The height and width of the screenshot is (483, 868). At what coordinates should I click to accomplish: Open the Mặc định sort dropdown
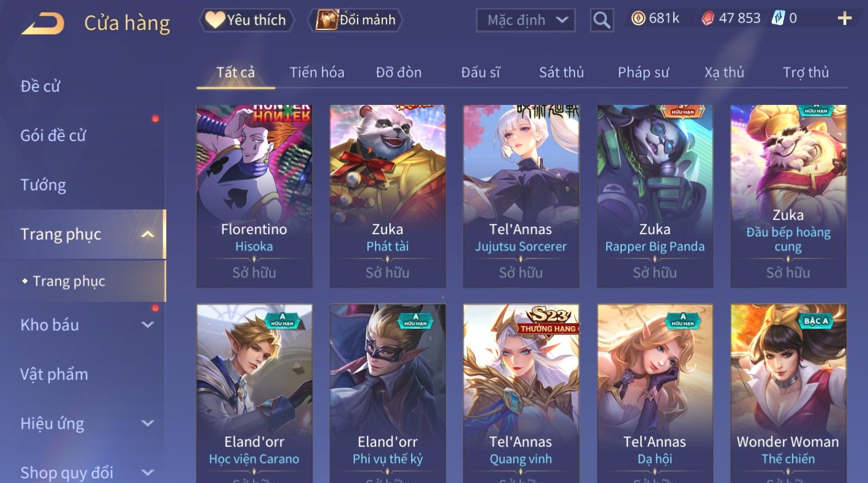[525, 20]
